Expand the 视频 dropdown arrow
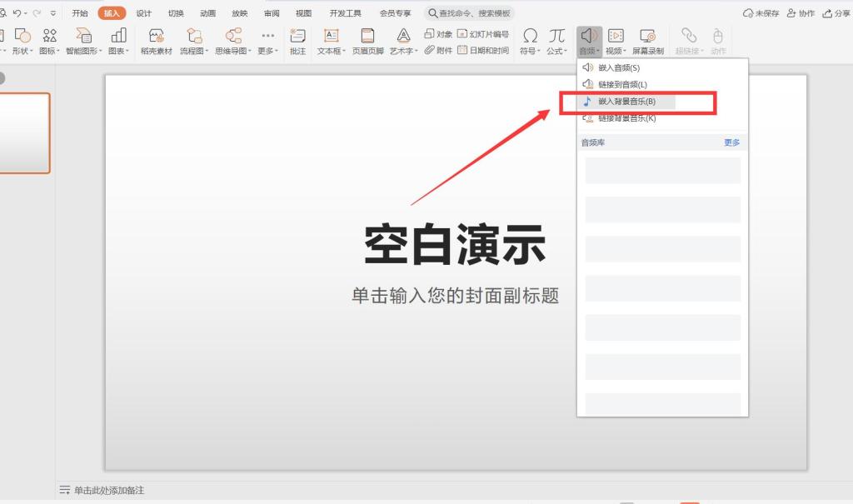This screenshot has height=504, width=853. tap(625, 51)
